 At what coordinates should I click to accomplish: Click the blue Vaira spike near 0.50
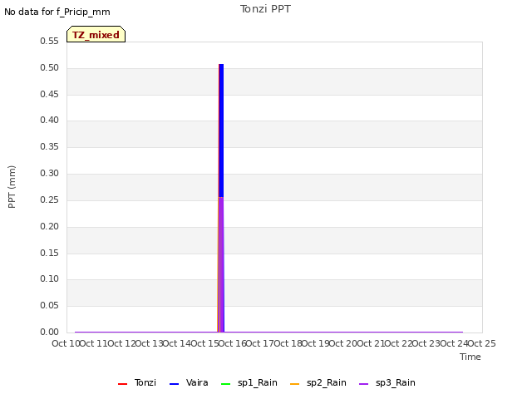tap(222, 129)
